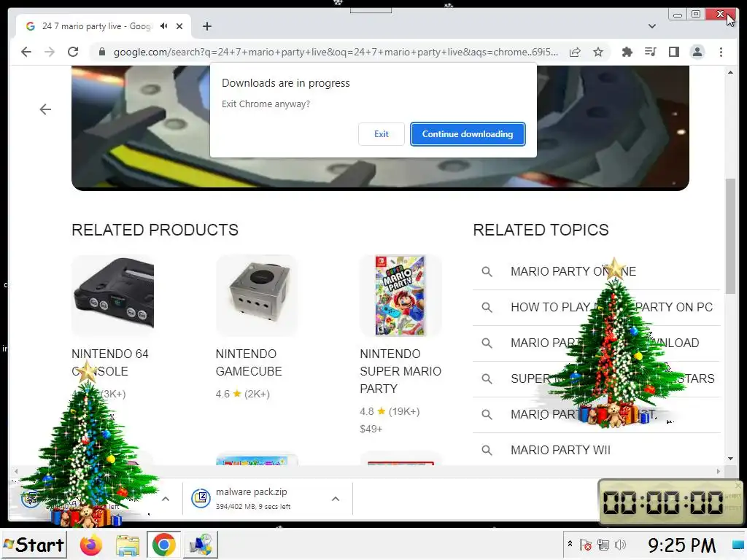Open the volume tray icon
The height and width of the screenshot is (560, 747).
620,545
